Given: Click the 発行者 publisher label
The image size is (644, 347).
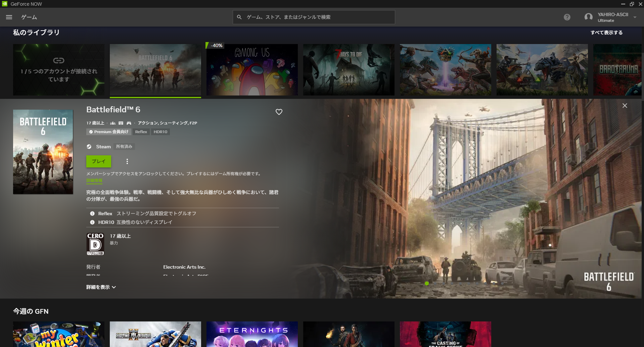Looking at the screenshot, I should point(93,267).
